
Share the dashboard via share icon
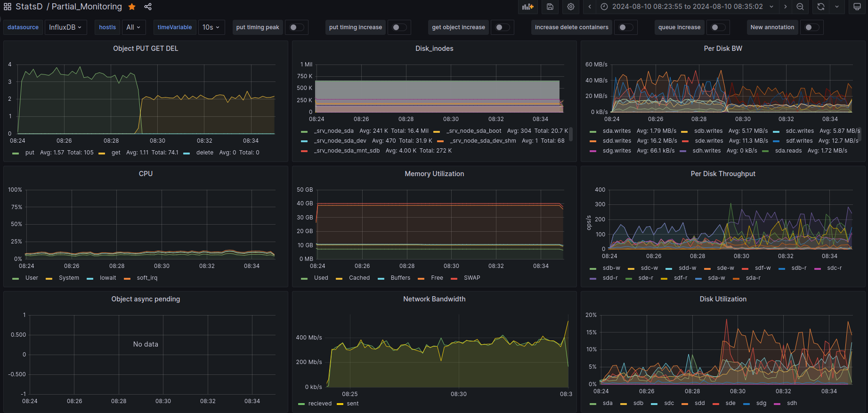(148, 7)
